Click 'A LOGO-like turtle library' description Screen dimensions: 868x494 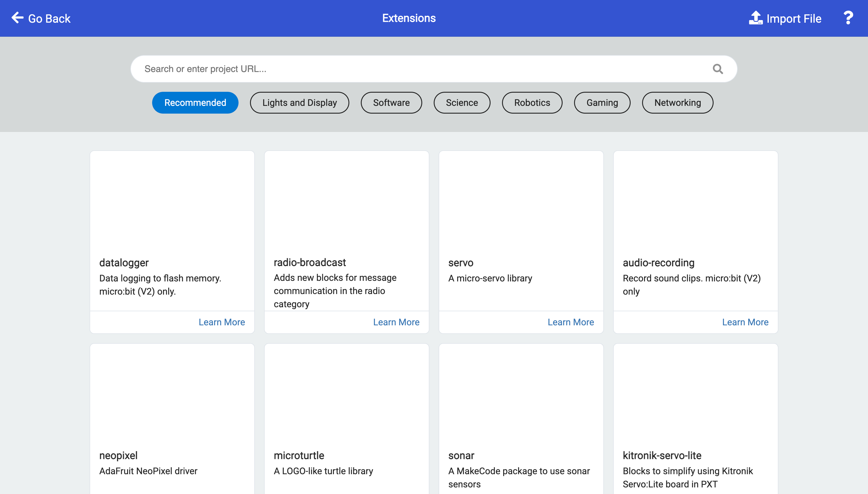323,471
